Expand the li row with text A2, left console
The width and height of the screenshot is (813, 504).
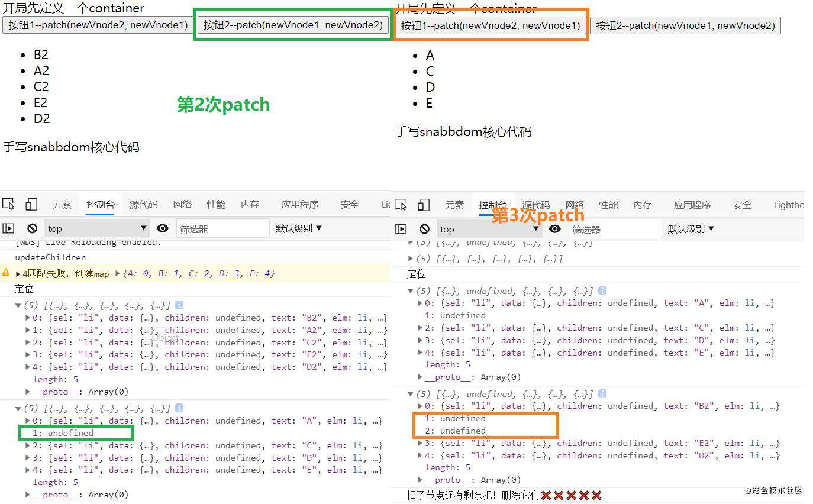[x=28, y=330]
